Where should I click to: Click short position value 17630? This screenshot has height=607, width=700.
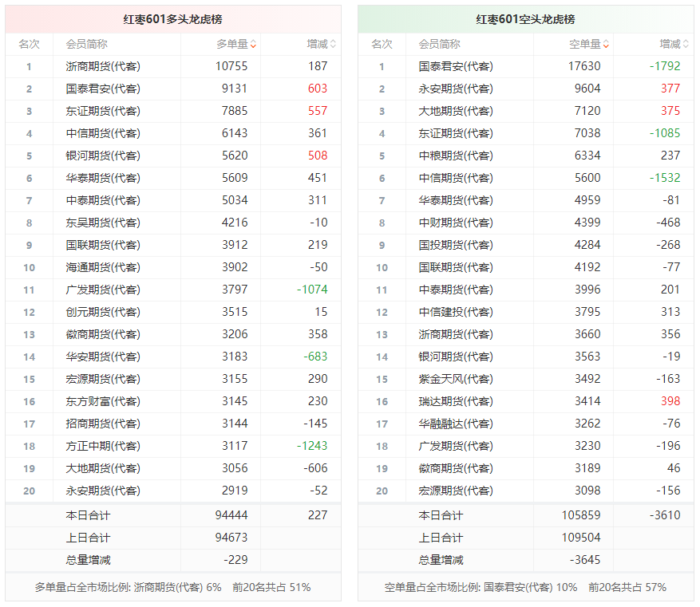584,66
